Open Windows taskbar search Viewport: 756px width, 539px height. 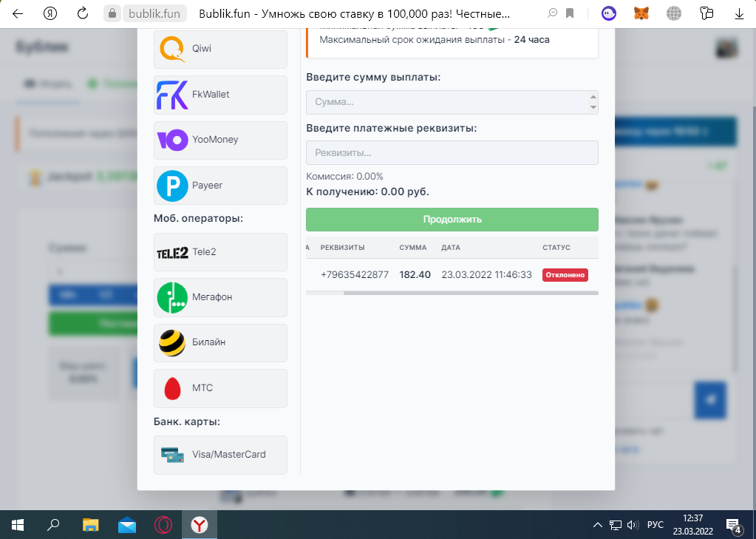(x=53, y=524)
